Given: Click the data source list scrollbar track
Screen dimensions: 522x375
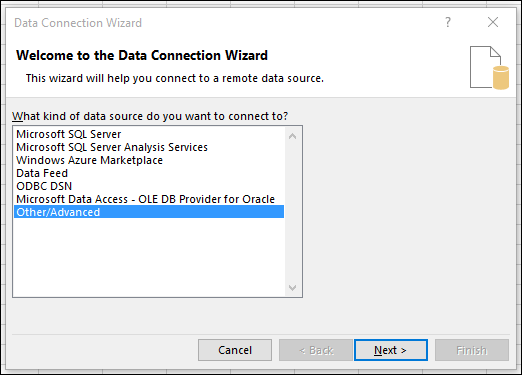Looking at the screenshot, I should click(293, 212).
